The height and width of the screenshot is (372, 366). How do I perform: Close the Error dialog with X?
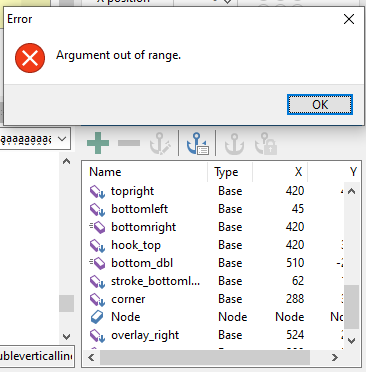point(349,19)
